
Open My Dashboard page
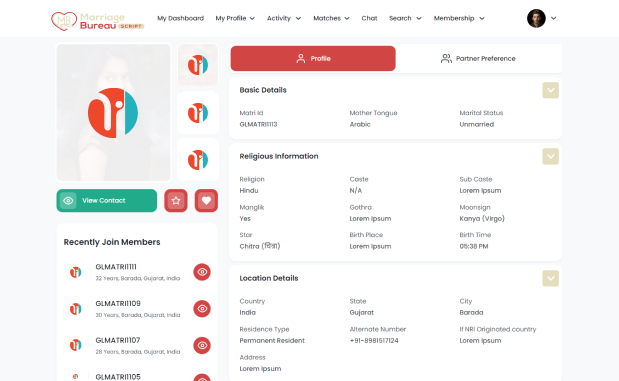(180, 18)
